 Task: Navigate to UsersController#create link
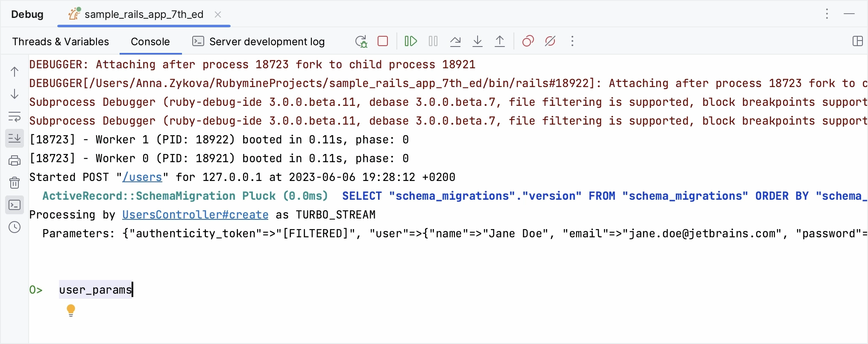pyautogui.click(x=195, y=215)
